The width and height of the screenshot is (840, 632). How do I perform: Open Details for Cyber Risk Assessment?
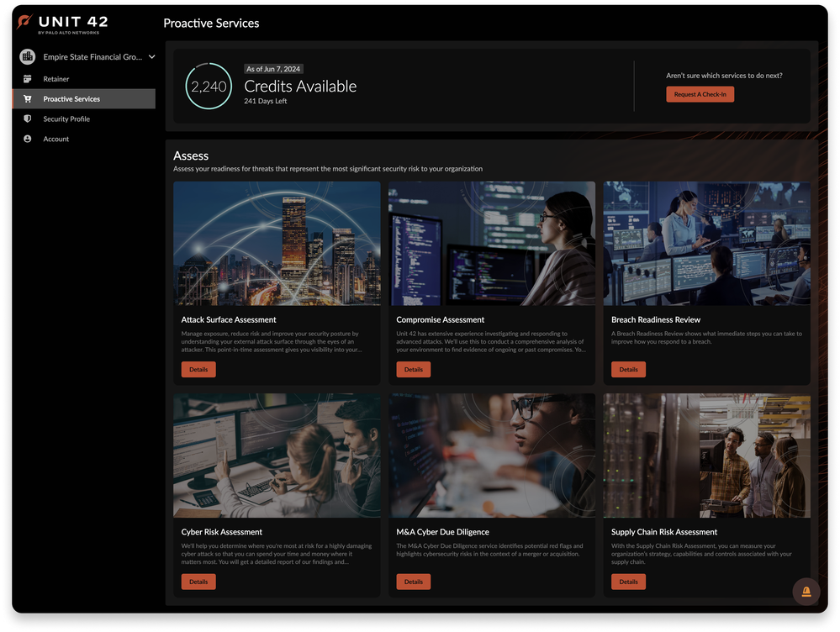pos(198,582)
